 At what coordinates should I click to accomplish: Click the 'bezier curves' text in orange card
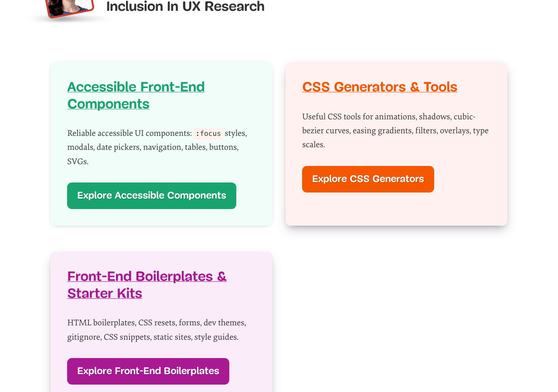tap(325, 131)
